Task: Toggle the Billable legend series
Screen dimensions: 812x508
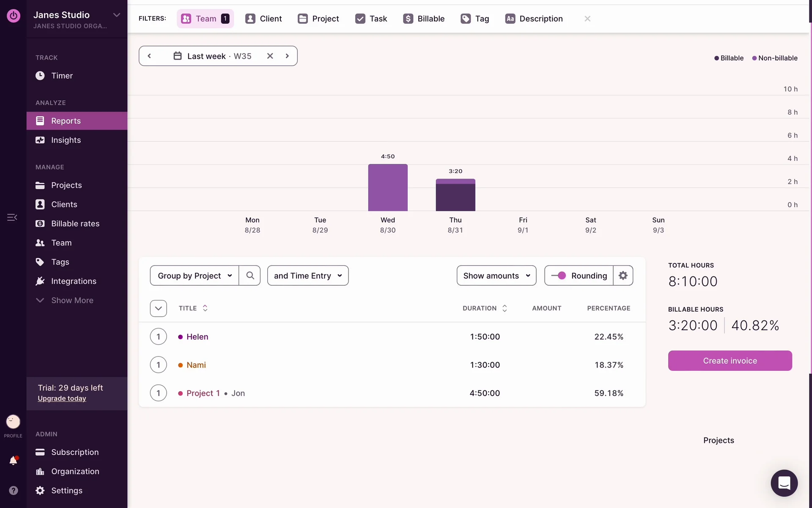Action: coord(729,58)
